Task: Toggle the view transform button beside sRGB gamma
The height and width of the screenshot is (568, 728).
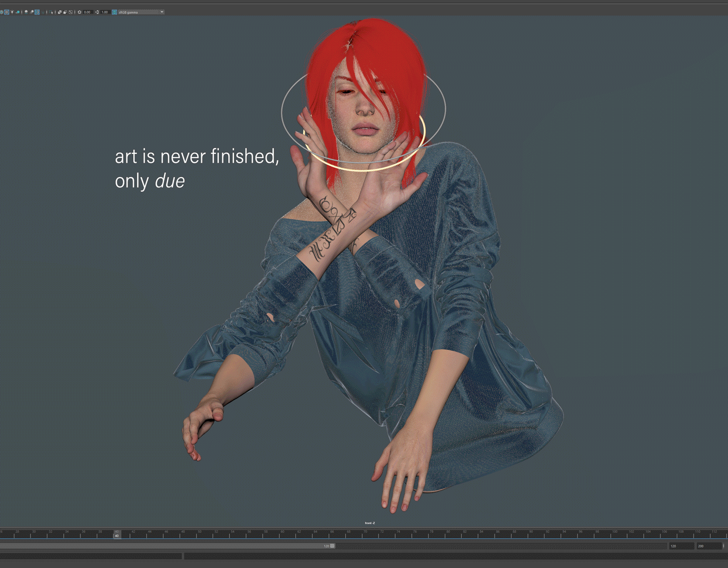Action: tap(115, 12)
